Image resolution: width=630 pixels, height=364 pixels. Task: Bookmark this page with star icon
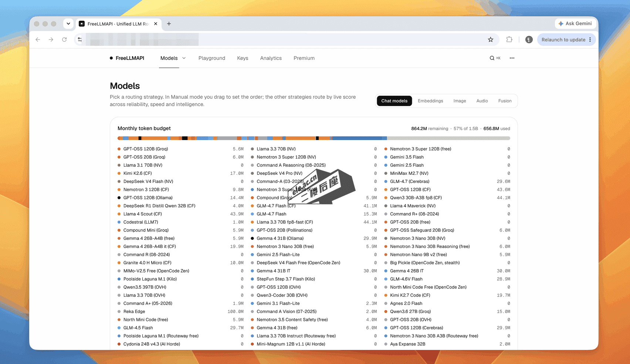click(x=491, y=40)
